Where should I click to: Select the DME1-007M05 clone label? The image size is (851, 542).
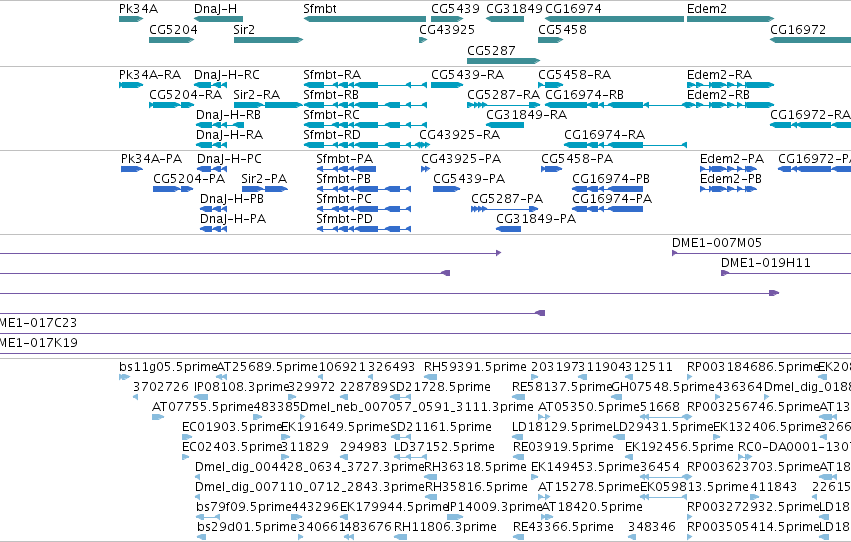[717, 243]
